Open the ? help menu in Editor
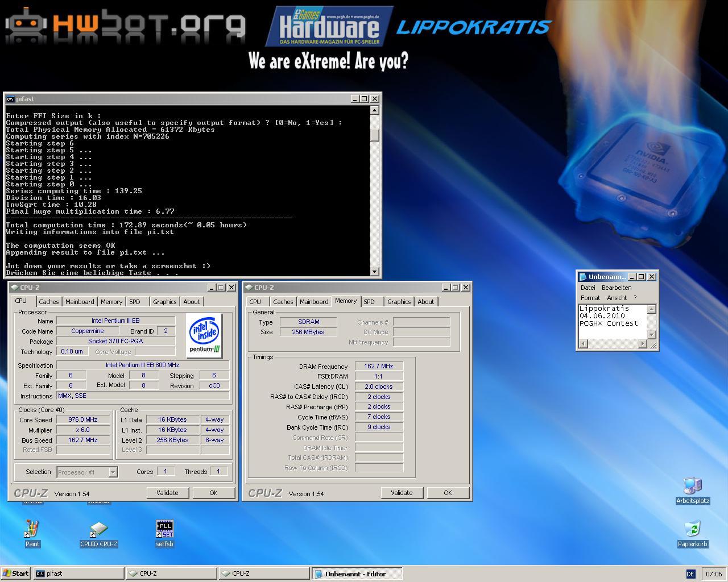Viewport: 728px width, 582px height. tap(635, 298)
